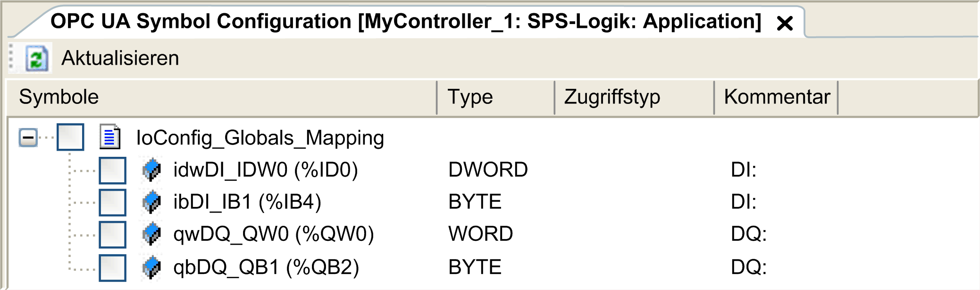Click the Kommentar column header

point(776,97)
